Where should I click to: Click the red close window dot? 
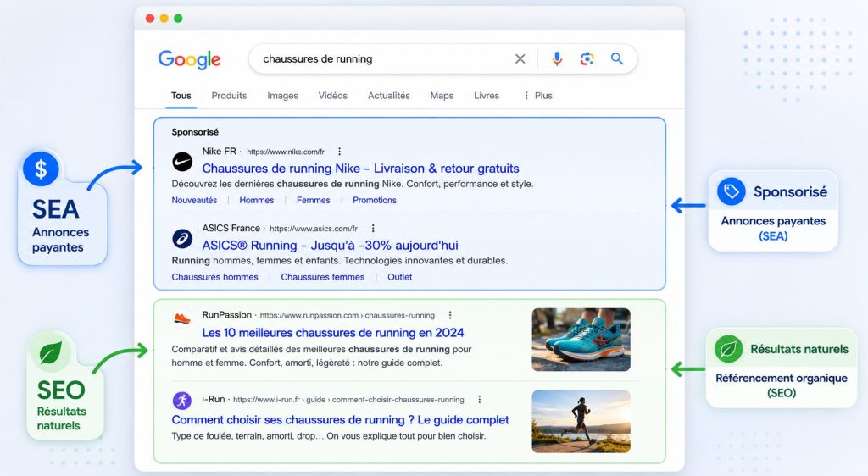click(150, 19)
